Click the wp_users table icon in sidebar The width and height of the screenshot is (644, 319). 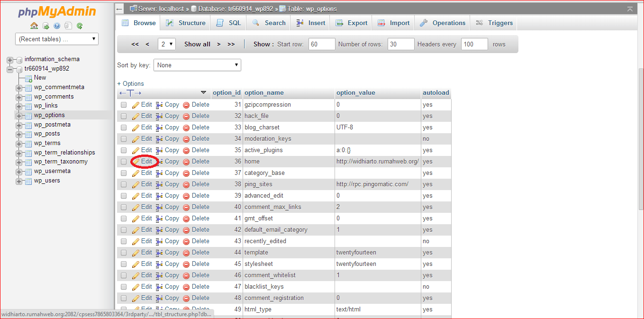click(x=28, y=181)
